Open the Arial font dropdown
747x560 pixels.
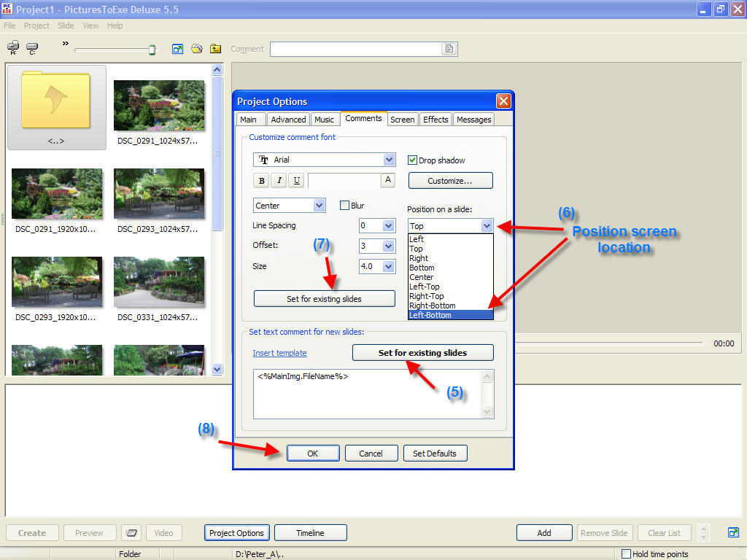pyautogui.click(x=389, y=160)
